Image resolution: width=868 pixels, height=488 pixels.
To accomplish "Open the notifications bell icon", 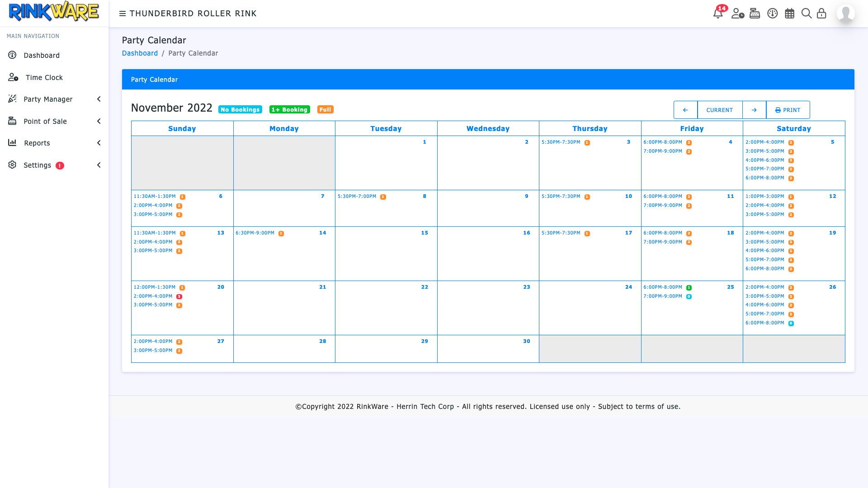I will pyautogui.click(x=718, y=14).
